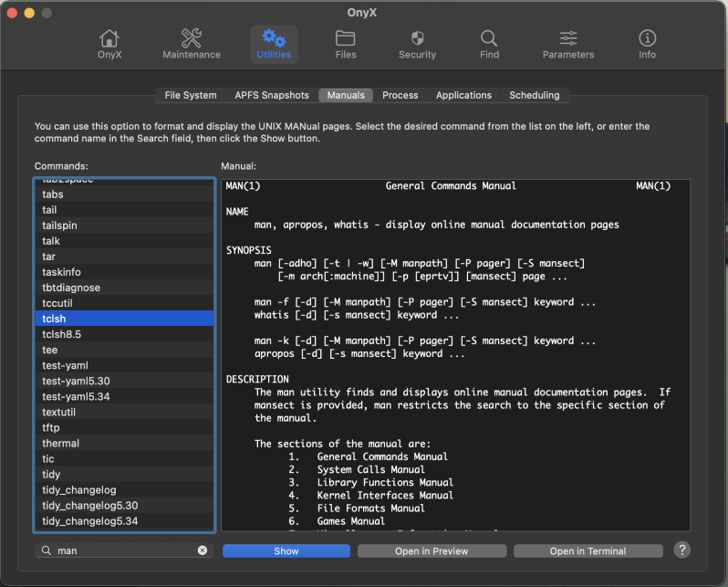Viewport: 728px width, 587px height.
Task: Open the Find magnifier section
Action: (489, 44)
